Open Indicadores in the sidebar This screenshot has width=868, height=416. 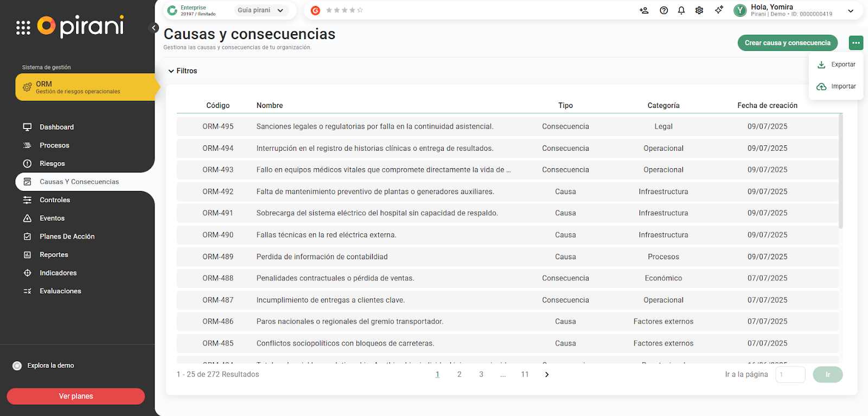(x=58, y=273)
